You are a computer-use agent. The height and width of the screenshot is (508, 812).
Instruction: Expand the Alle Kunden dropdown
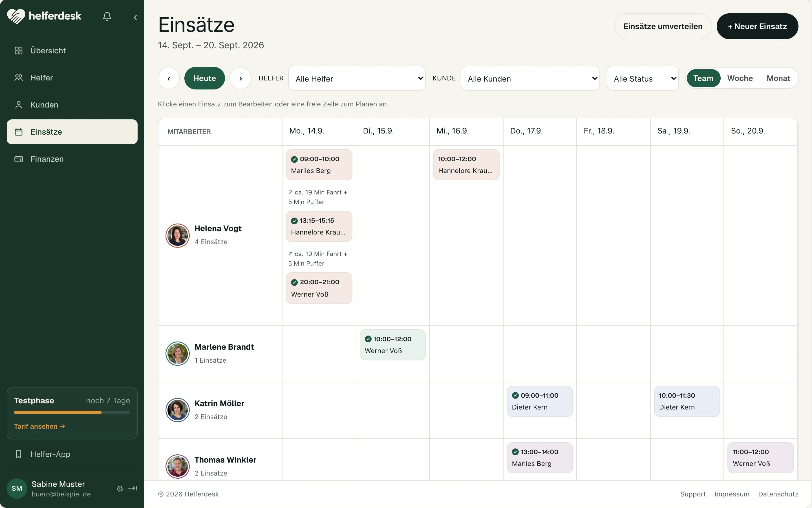pyautogui.click(x=530, y=78)
